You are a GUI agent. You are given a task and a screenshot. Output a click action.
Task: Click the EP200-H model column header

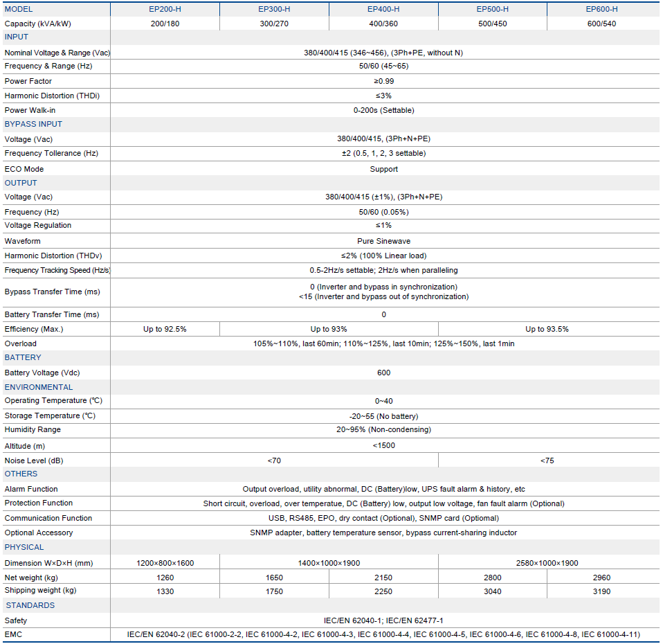coord(165,9)
